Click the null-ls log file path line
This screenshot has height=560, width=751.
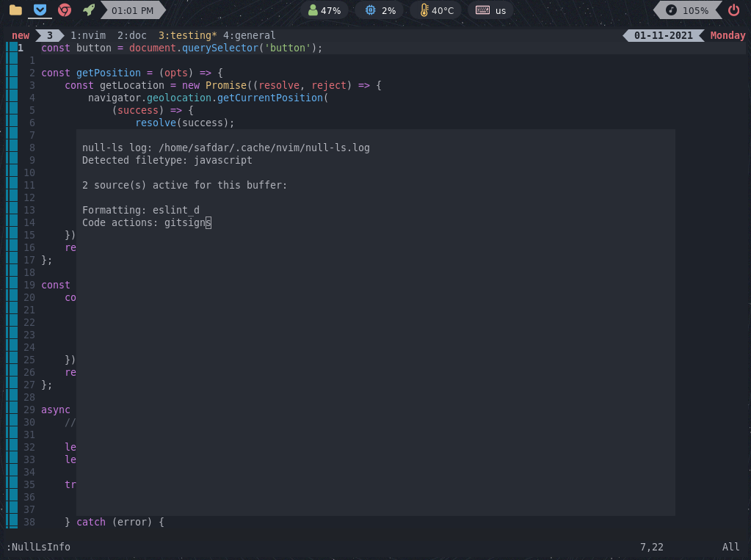pos(225,148)
